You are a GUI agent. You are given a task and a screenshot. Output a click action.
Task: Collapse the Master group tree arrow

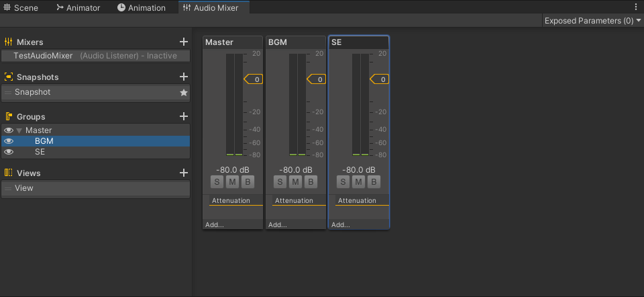19,130
